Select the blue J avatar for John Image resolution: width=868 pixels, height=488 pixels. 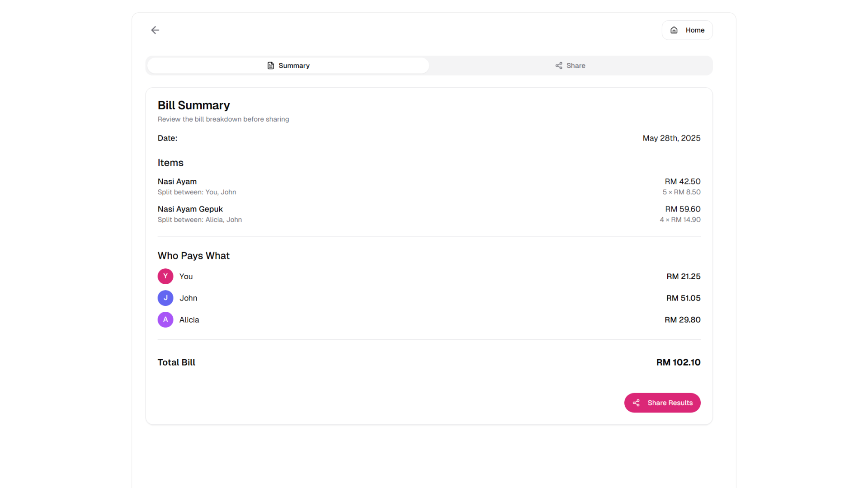[x=165, y=298]
